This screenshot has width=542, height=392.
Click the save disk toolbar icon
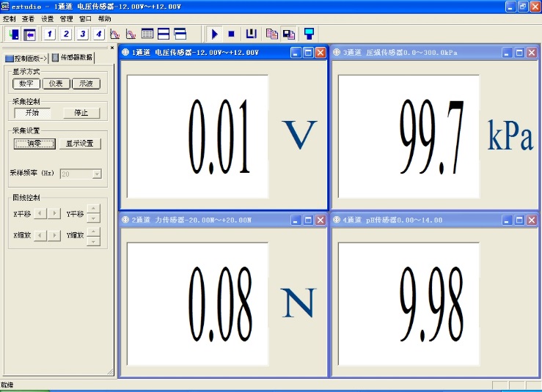tap(251, 34)
